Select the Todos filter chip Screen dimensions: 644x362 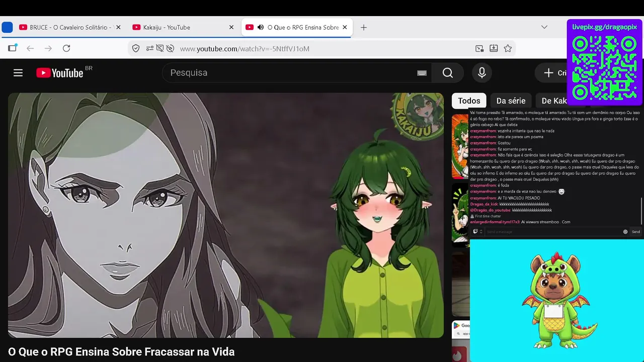tap(469, 101)
